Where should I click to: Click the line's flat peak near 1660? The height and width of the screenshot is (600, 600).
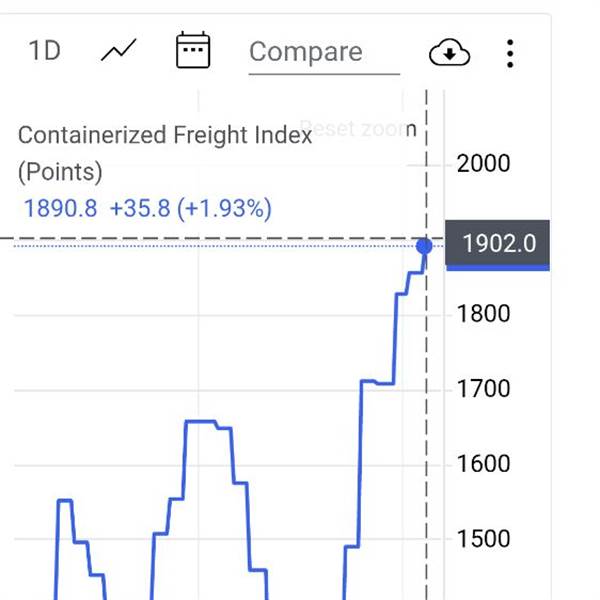point(202,422)
